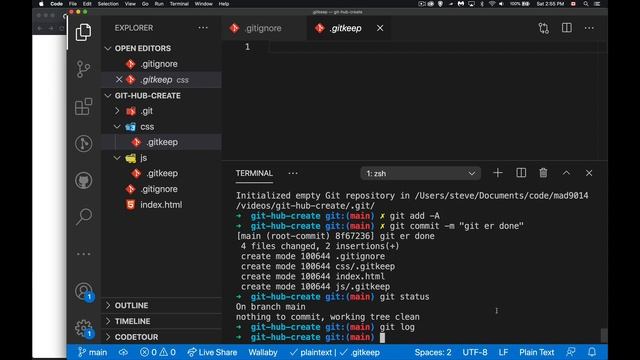The height and width of the screenshot is (360, 640).
Task: Open the Selection menu
Action: click(x=108, y=4)
